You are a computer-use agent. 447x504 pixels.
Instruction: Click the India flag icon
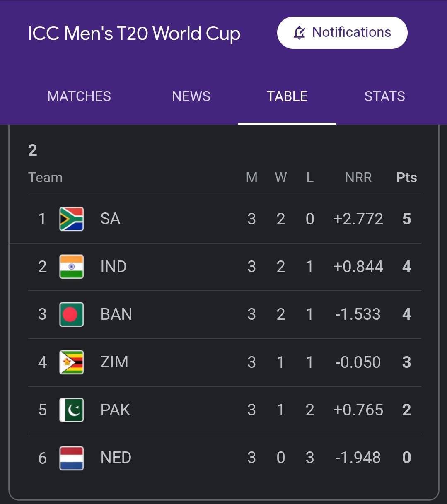point(71,266)
